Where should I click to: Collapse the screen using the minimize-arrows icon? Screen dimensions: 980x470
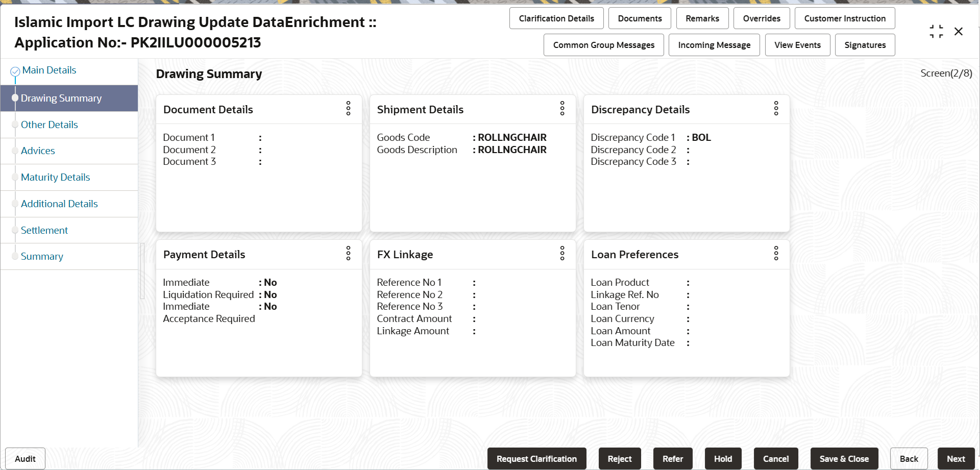tap(936, 32)
